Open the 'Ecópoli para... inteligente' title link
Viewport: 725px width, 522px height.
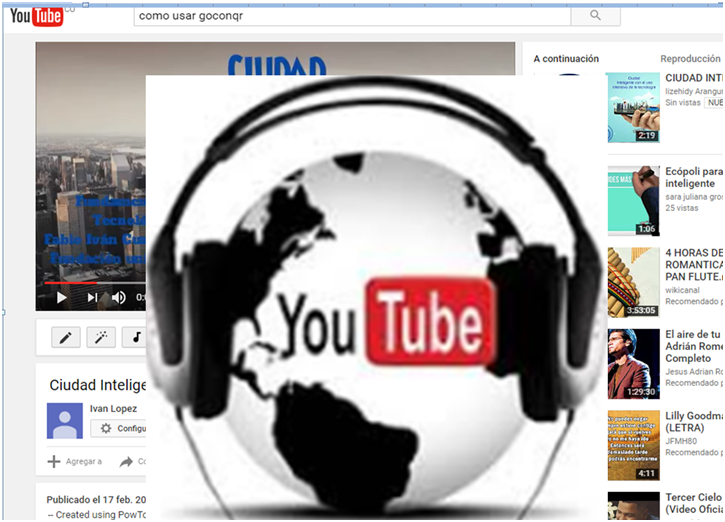click(694, 178)
